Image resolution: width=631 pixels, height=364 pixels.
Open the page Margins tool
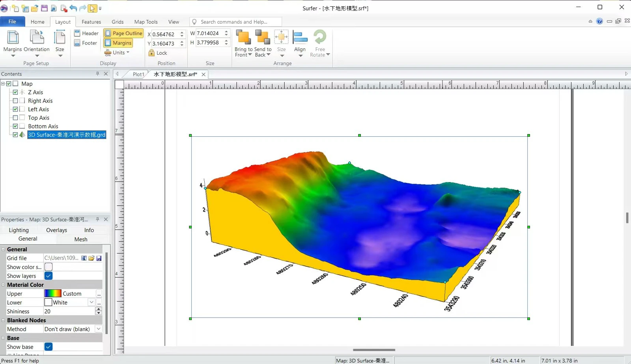point(13,43)
